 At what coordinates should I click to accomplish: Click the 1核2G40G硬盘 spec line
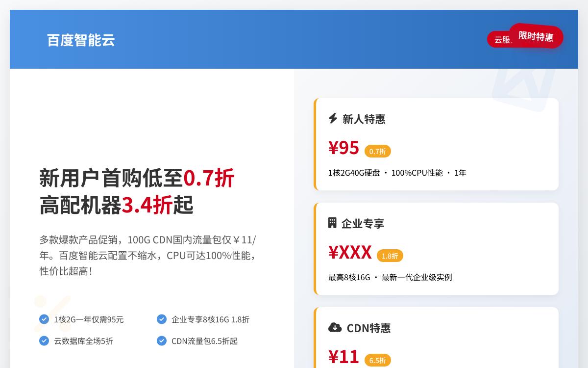[x=397, y=173]
